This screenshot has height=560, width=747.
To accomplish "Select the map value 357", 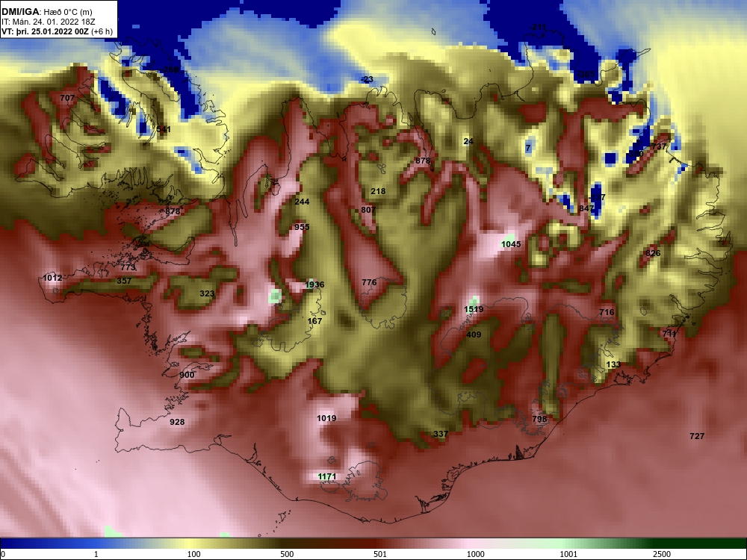I will (124, 281).
